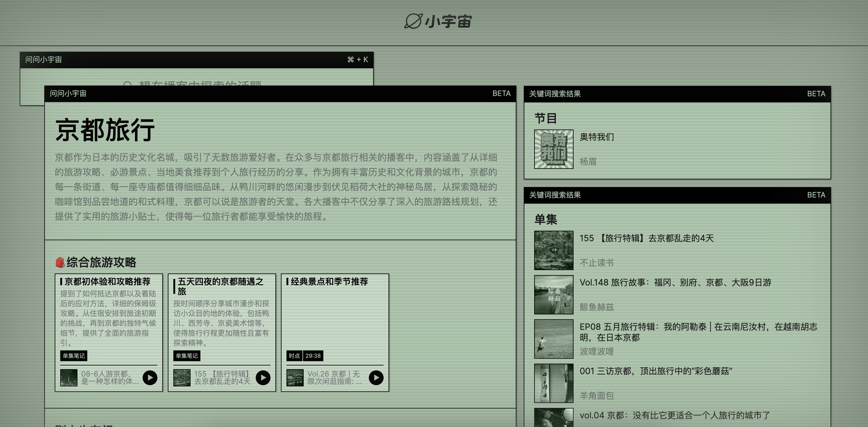Click the 奥特我们 show name
868x427 pixels.
pyautogui.click(x=596, y=137)
